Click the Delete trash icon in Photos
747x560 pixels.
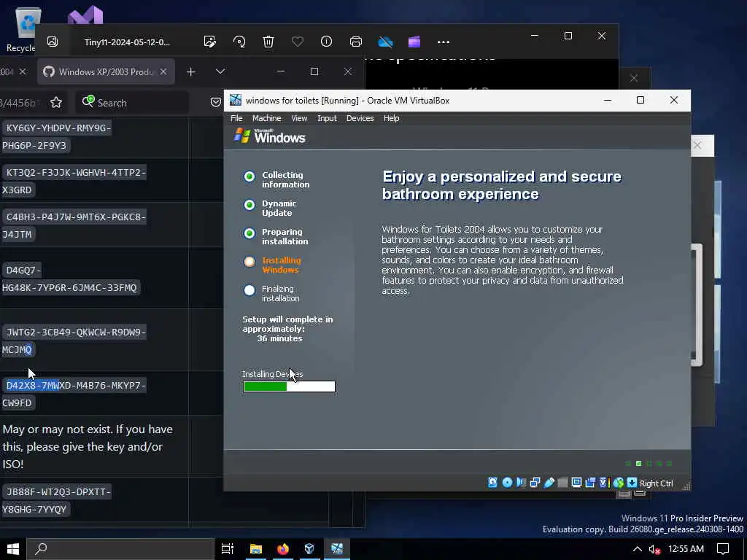(268, 42)
